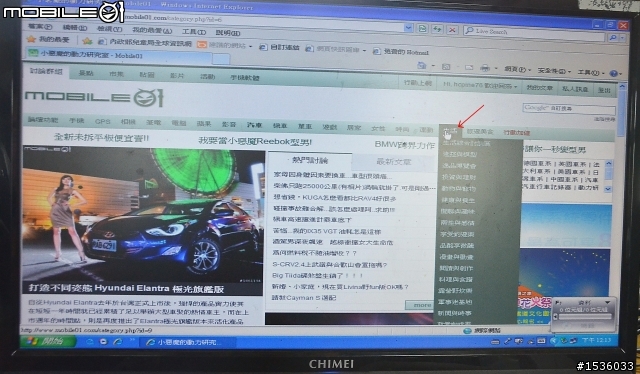Select the 市集 site tab
Screen dimensions: 640x374
116,74
